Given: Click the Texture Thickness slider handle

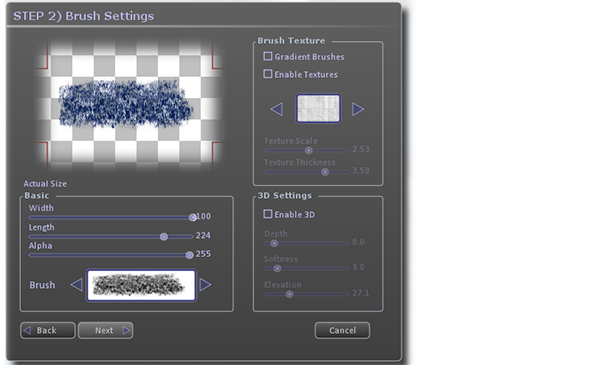Looking at the screenshot, I should click(325, 172).
